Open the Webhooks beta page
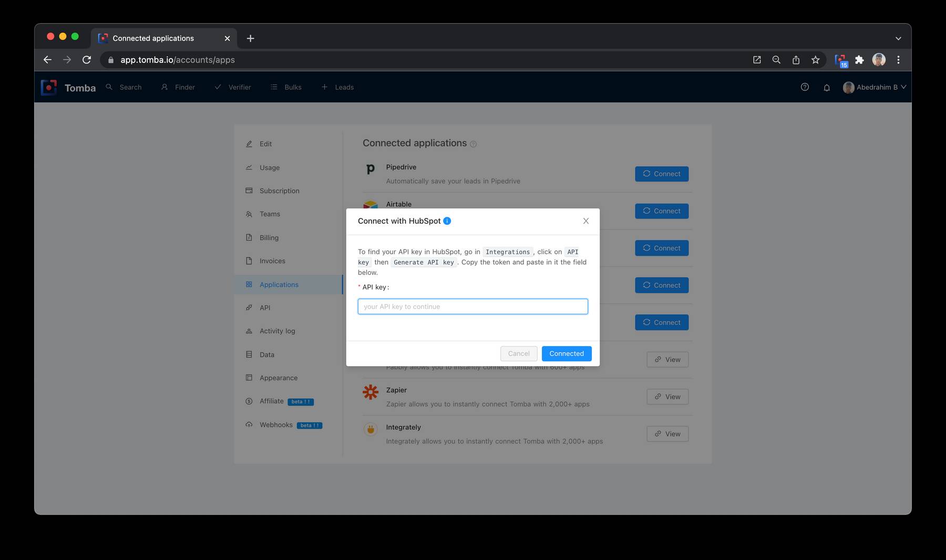 [x=289, y=425]
